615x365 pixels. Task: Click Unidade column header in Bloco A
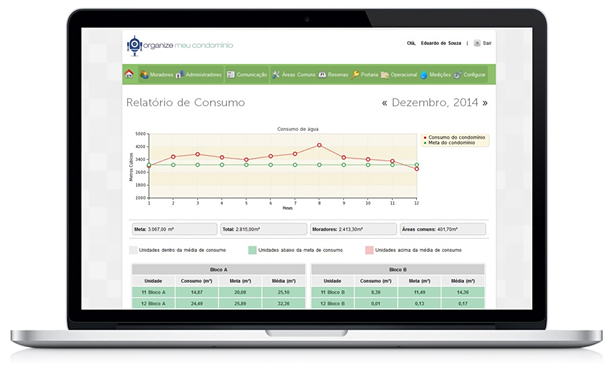tap(153, 281)
